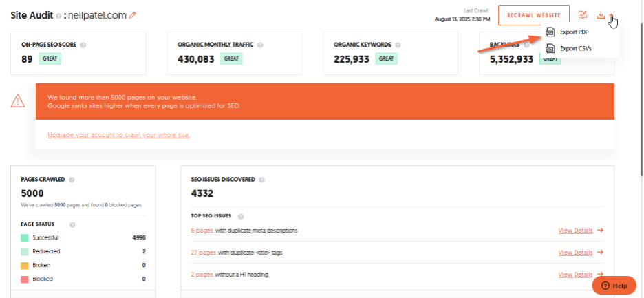The image size is (644, 298).
Task: View Details for pages without H1 heading
Action: (575, 274)
